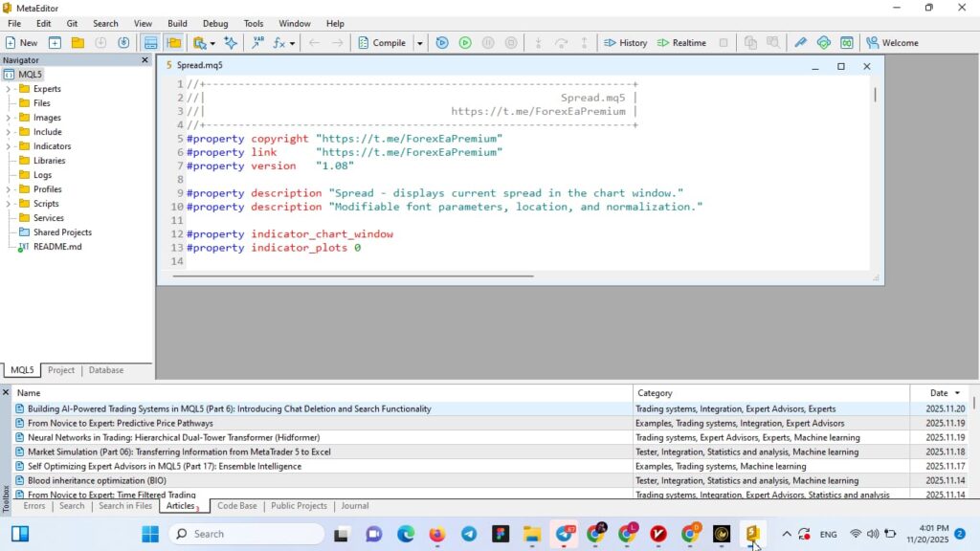Start debugging on History data
The image size is (980, 551).
625,43
